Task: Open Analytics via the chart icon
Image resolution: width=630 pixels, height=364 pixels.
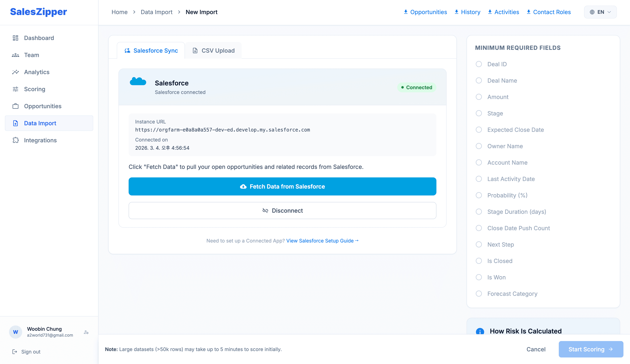Action: tap(15, 72)
